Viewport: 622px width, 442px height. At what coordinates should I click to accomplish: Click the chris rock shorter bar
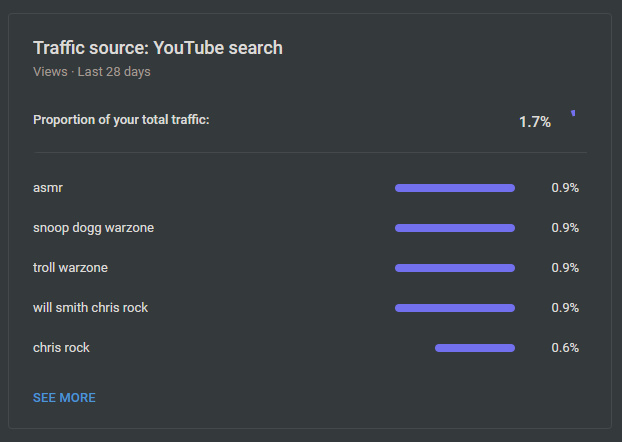click(x=475, y=348)
